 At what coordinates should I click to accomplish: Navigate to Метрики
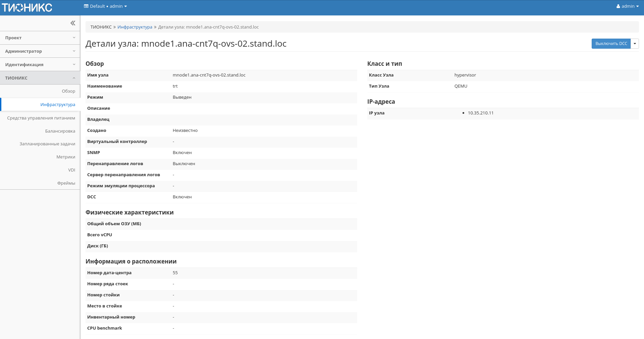[66, 157]
